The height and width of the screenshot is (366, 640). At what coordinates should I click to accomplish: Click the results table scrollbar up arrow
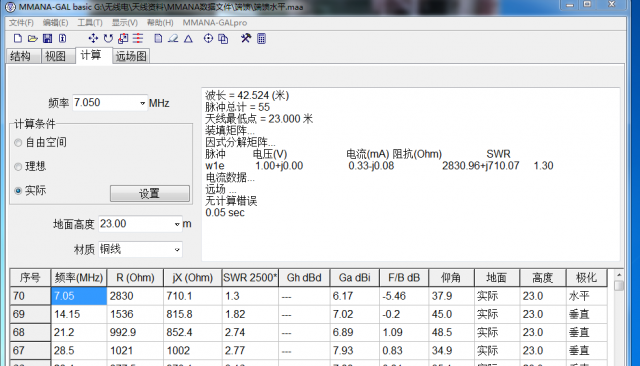pos(619,275)
